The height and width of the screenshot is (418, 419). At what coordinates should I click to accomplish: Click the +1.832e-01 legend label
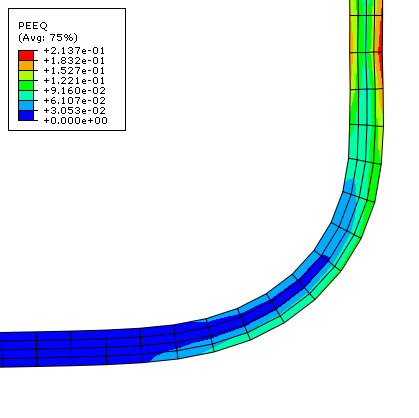click(x=74, y=61)
